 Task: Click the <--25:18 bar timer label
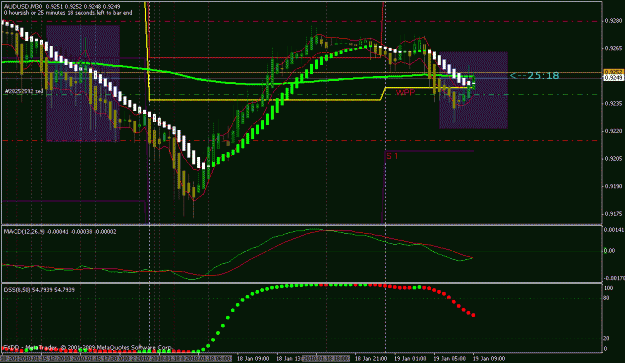coord(535,75)
